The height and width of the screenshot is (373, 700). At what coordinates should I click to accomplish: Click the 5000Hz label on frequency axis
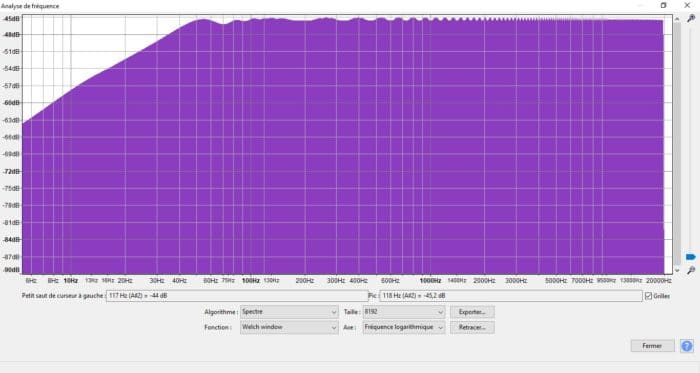[x=556, y=281]
